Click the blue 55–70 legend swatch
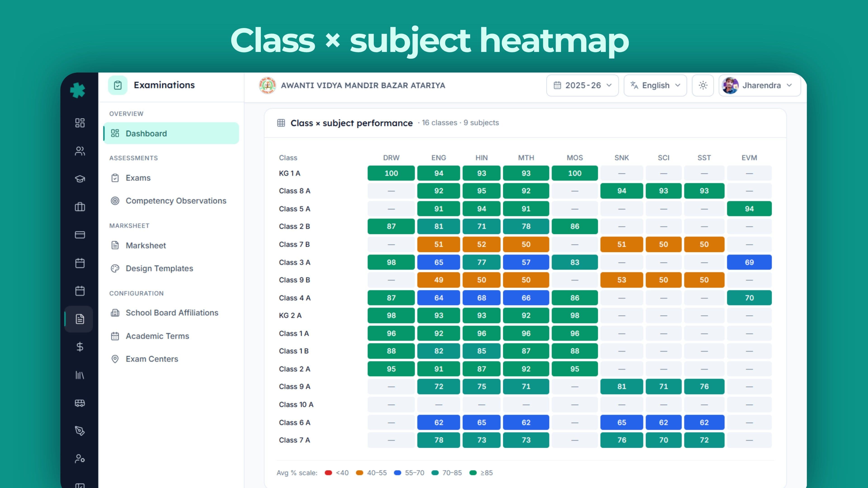868x488 pixels. point(398,473)
